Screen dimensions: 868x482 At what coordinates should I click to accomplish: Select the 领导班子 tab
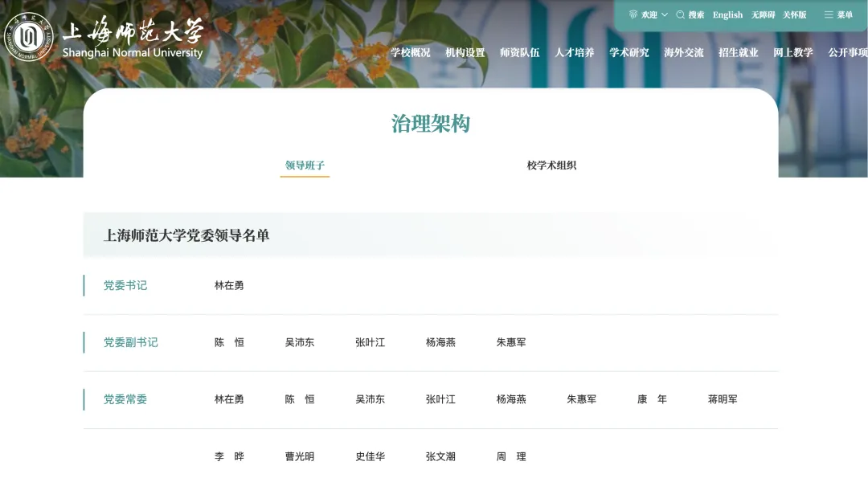tap(305, 165)
